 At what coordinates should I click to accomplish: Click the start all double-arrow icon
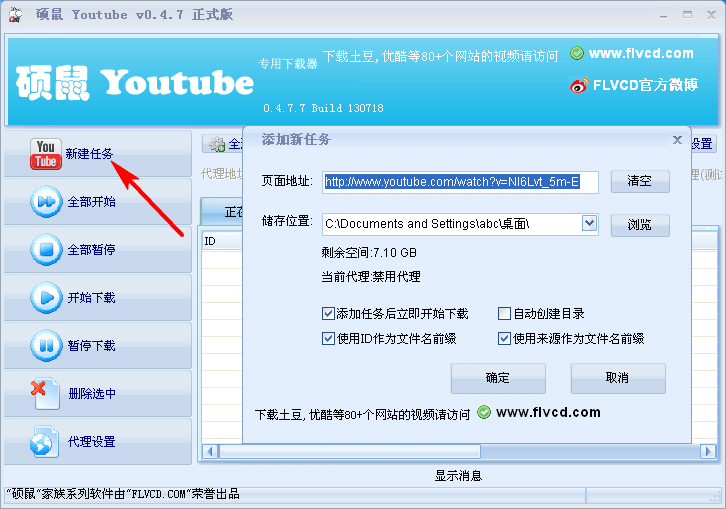[x=46, y=201]
